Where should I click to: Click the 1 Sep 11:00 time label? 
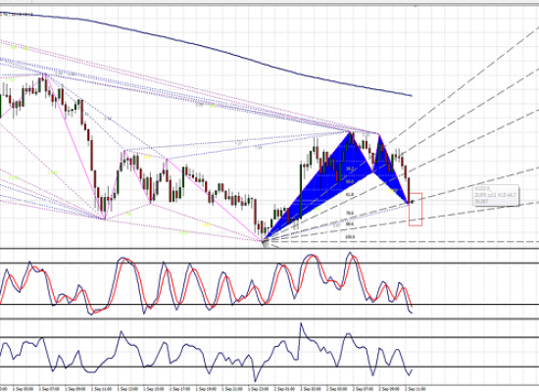[x=101, y=389]
